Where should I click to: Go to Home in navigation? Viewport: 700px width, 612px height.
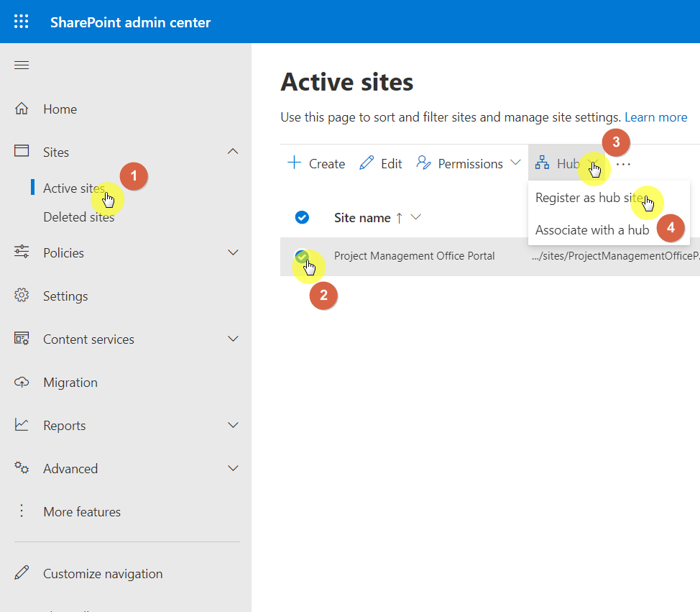point(60,109)
